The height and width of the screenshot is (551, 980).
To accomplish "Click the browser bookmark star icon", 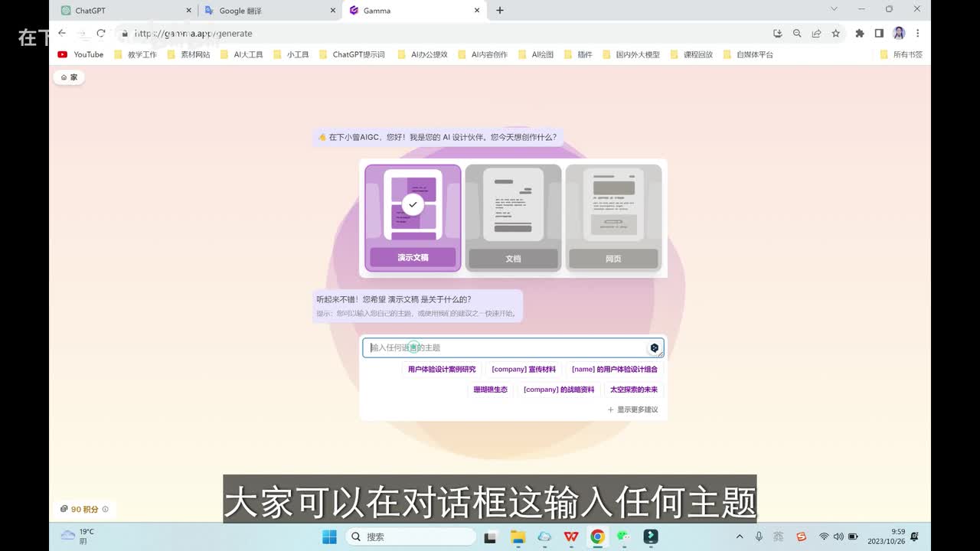I will tap(836, 34).
